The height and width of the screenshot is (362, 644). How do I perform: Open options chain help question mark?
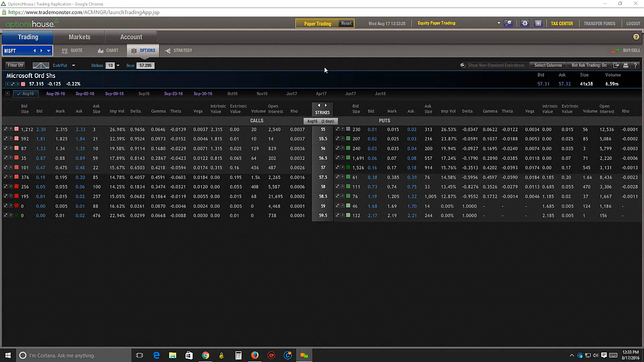(x=635, y=65)
